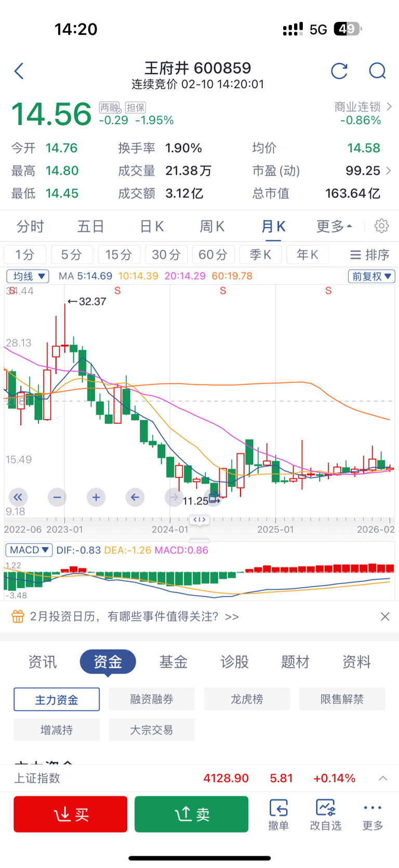Select the 月K chart tab
Viewport: 399px width, 868px height.
(x=273, y=226)
